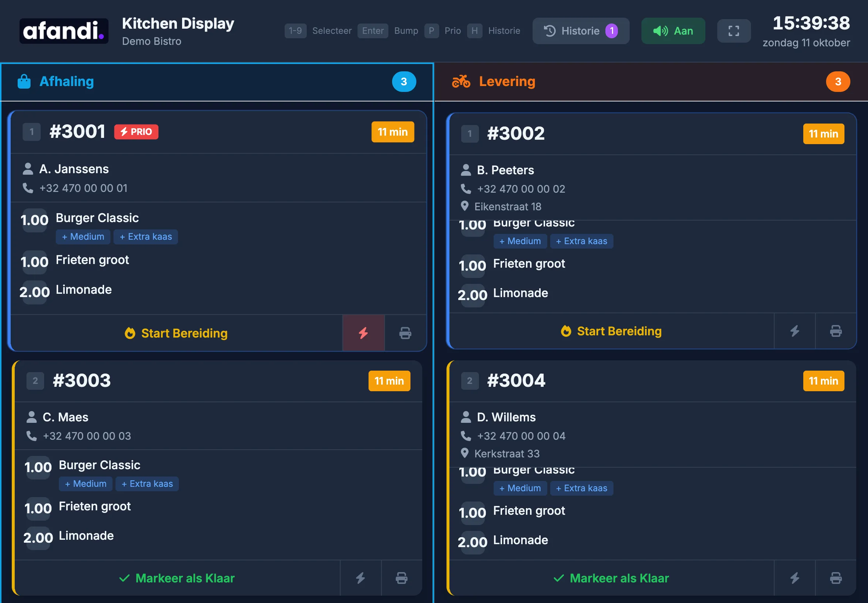
Task: Set priority lightning on order #3003
Action: [x=360, y=578]
